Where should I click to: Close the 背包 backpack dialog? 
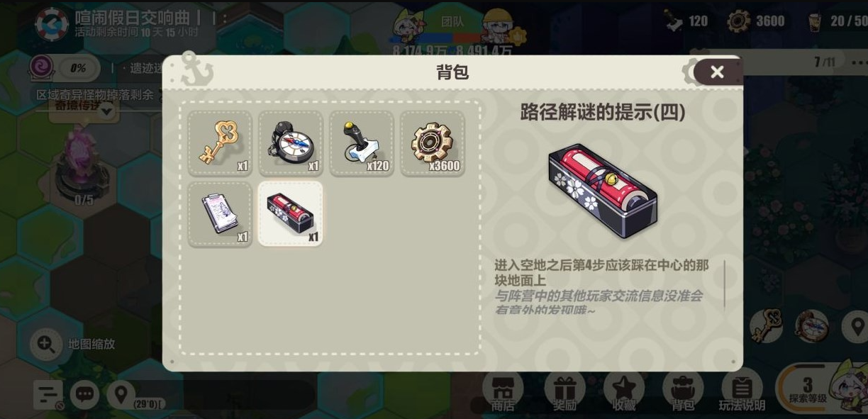[717, 72]
